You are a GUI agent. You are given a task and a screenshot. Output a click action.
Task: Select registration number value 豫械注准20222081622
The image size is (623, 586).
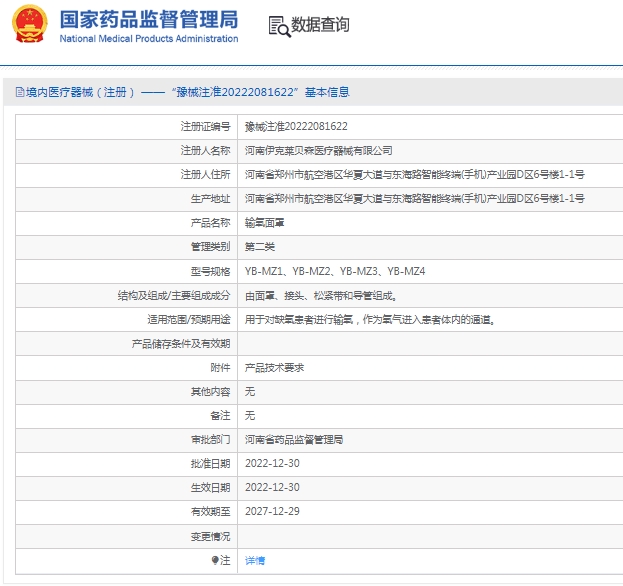click(x=296, y=126)
